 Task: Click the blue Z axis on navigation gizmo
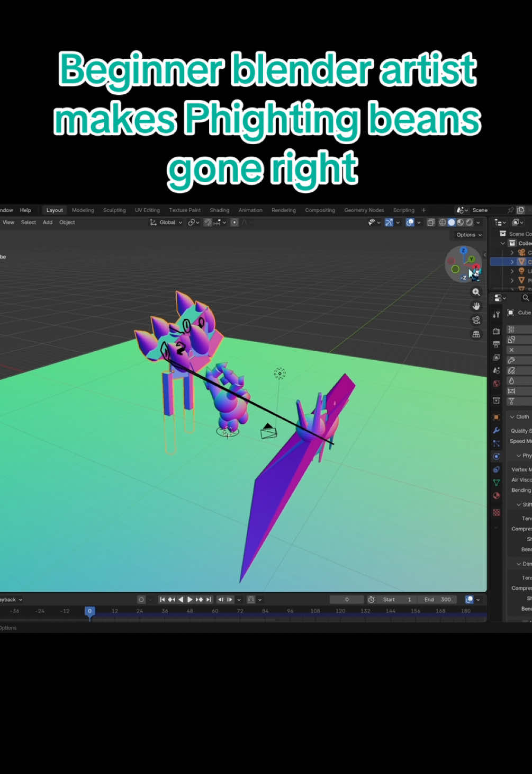464,250
